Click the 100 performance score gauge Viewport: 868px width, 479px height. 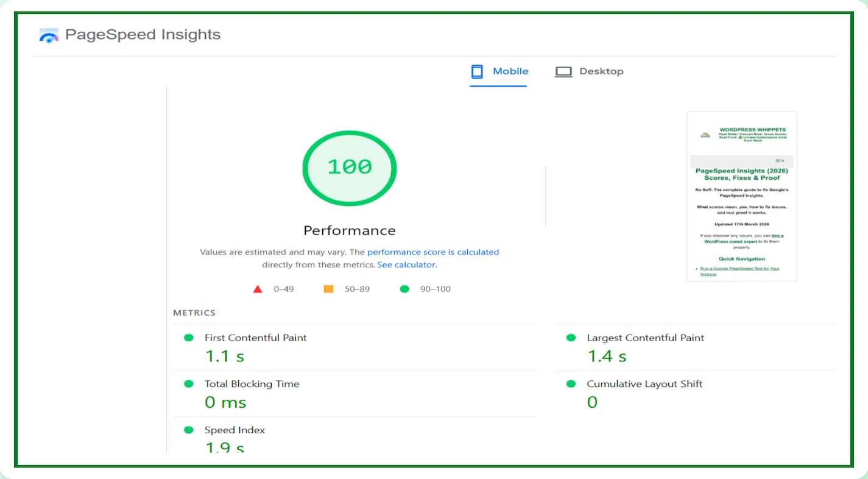pyautogui.click(x=350, y=168)
